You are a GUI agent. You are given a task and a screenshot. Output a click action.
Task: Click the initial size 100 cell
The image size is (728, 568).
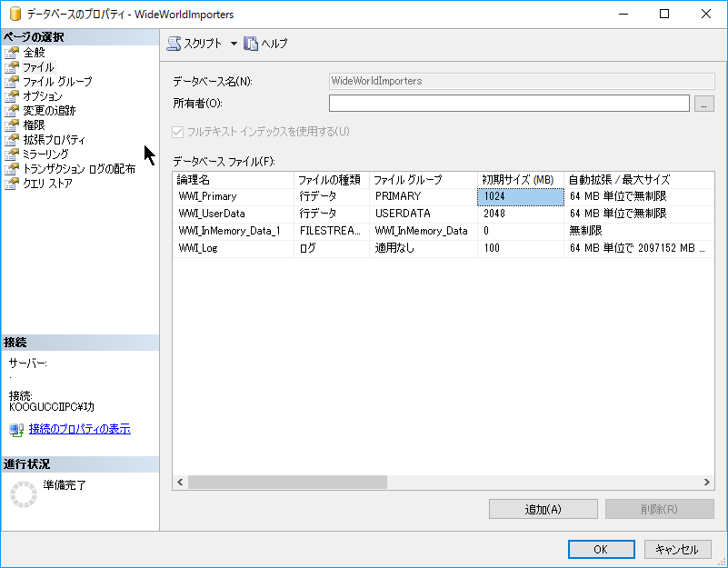521,248
